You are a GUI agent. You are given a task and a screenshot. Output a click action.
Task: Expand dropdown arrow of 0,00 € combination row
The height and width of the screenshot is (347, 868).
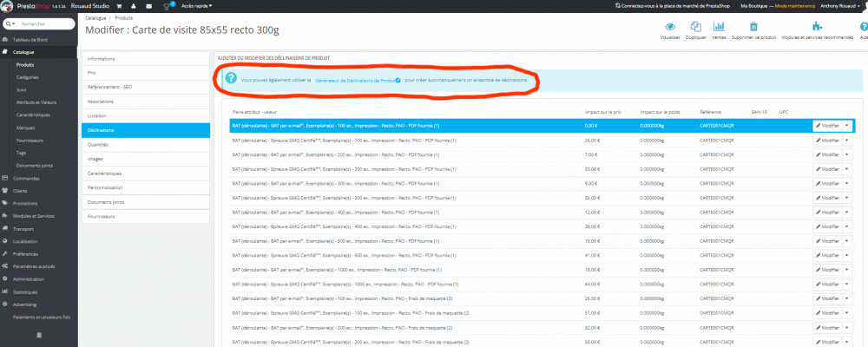pos(847,126)
